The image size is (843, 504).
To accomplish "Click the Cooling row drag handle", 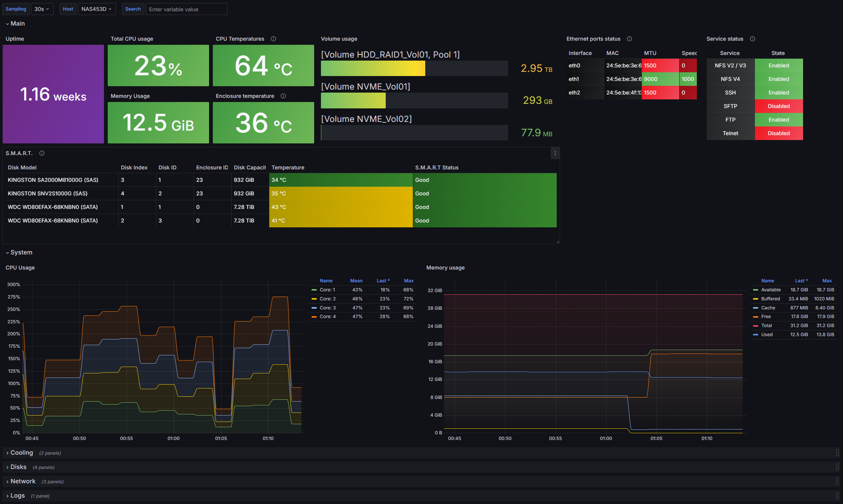I will [x=837, y=453].
